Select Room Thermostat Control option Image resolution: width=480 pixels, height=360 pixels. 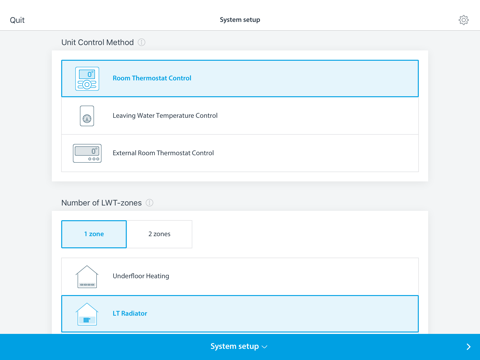click(x=240, y=79)
